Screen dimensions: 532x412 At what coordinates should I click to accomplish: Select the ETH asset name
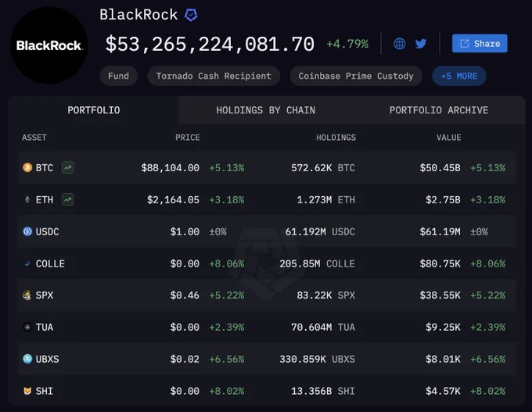pos(45,199)
